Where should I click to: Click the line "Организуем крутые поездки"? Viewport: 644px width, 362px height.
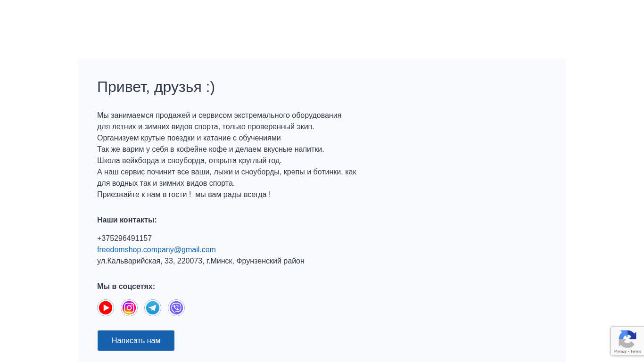189,138
